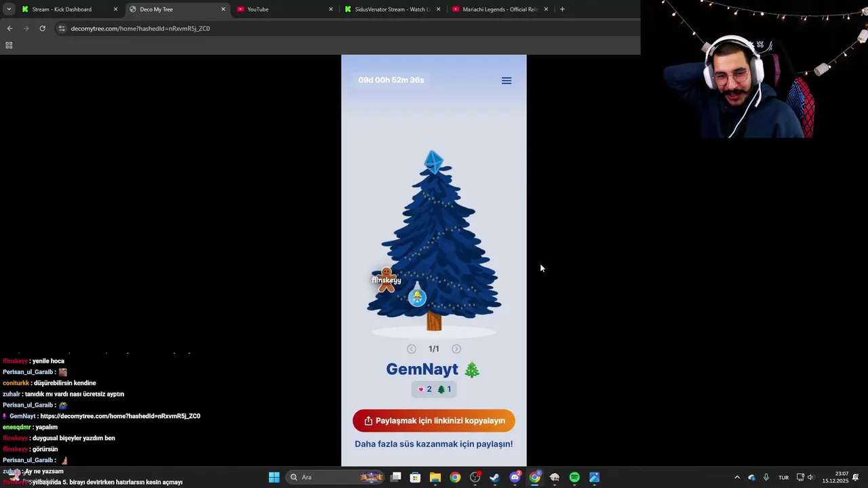Click chat username zuhalr in 'tanıdık mı' message
Screen dimensions: 868x488
click(x=12, y=394)
